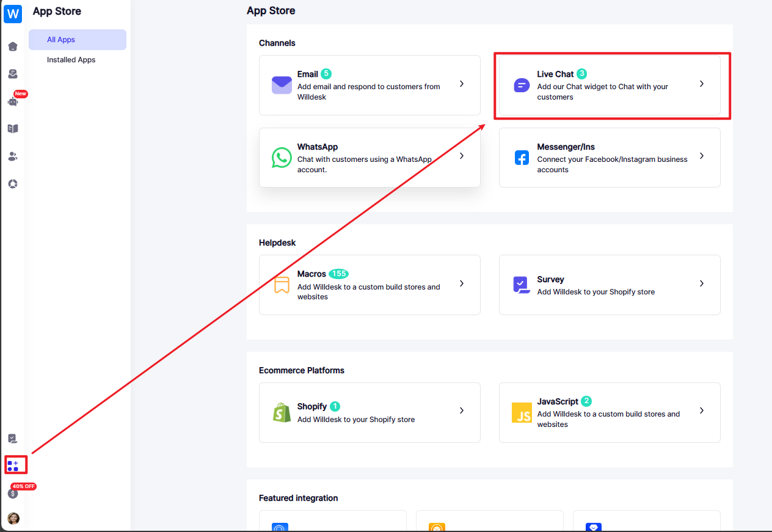The height and width of the screenshot is (532, 772).
Task: Open the Macros title link
Action: tap(311, 274)
